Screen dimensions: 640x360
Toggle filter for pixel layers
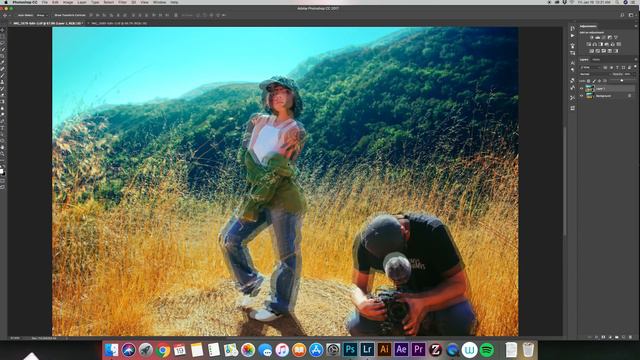[605, 68]
